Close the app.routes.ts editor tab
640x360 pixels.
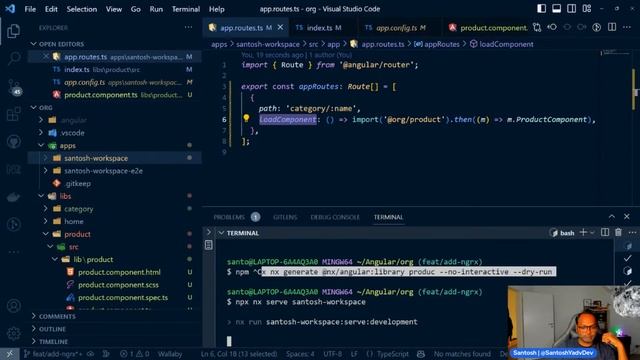(x=280, y=27)
